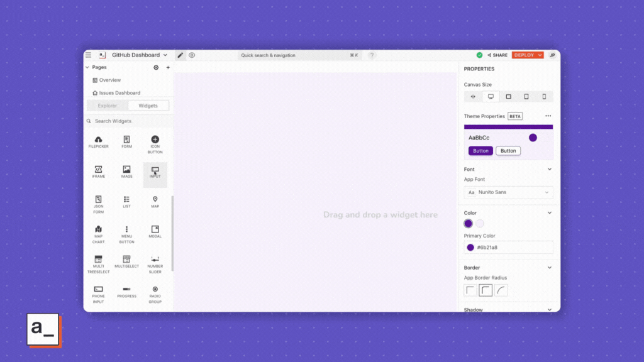Switch to the Explorer tab
644x362 pixels.
point(107,106)
